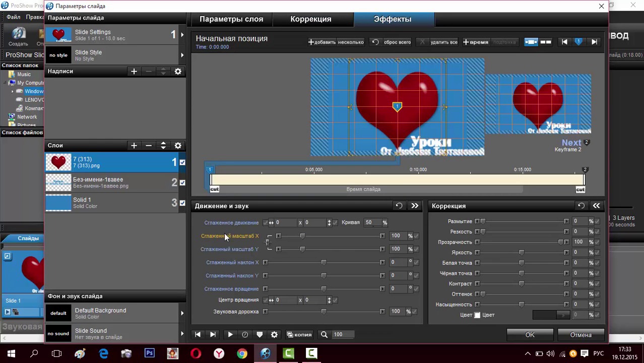Add a caption with Надписи plus icon
644x363 pixels.
point(134,72)
